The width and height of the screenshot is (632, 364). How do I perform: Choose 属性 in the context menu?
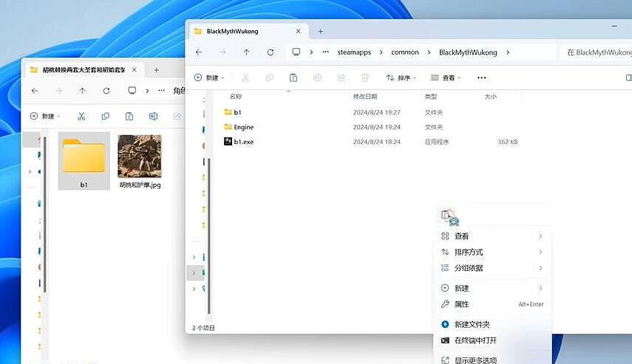tap(492, 304)
